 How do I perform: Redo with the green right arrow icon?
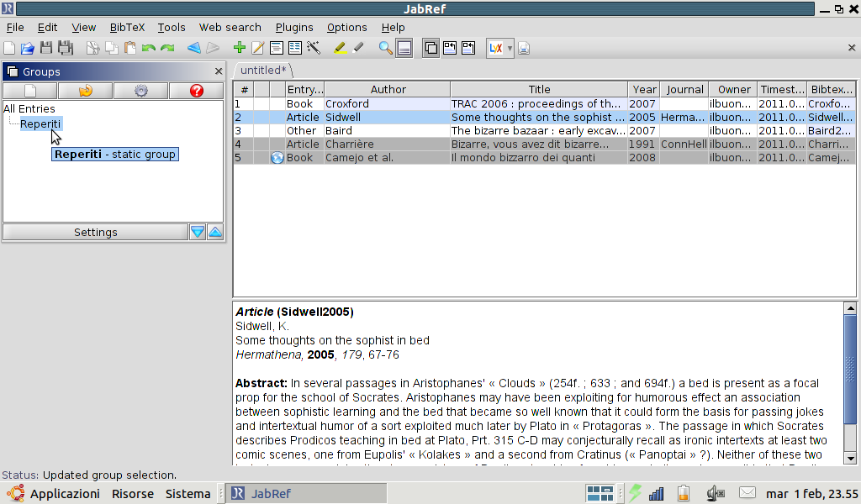[x=167, y=48]
